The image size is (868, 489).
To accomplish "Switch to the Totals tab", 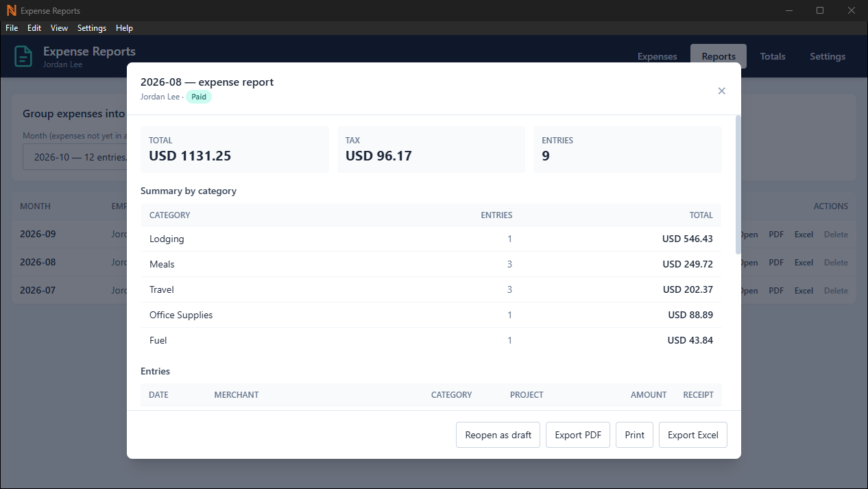I will click(x=773, y=56).
